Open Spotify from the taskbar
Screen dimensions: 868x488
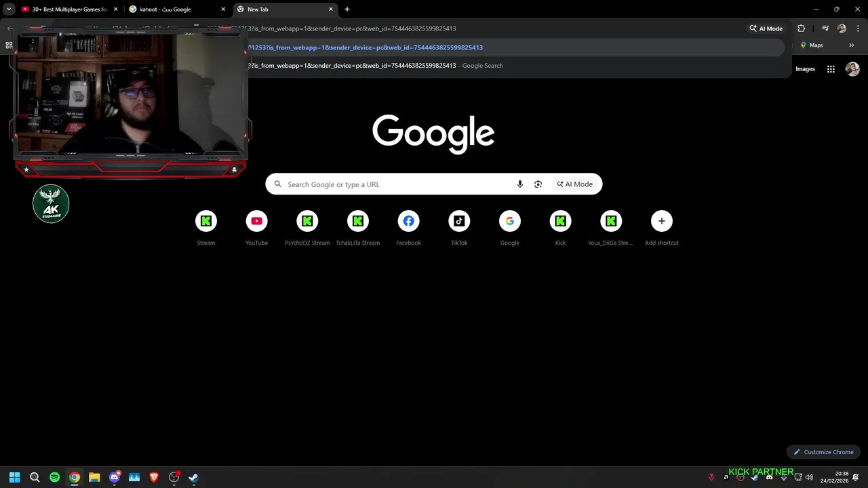pyautogui.click(x=54, y=477)
